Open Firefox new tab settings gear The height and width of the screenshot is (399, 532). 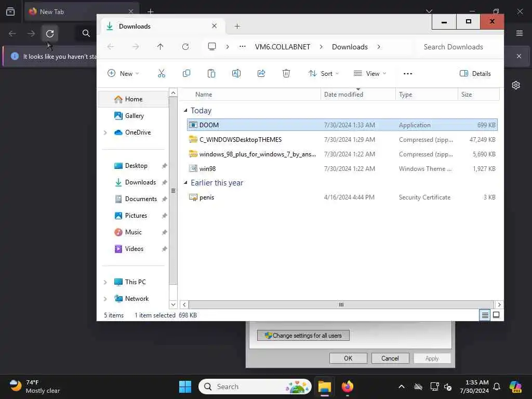pos(516,85)
